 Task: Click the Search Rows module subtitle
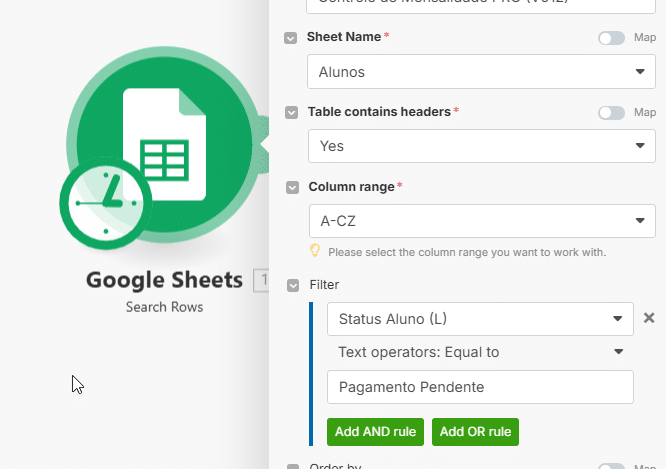pos(164,307)
